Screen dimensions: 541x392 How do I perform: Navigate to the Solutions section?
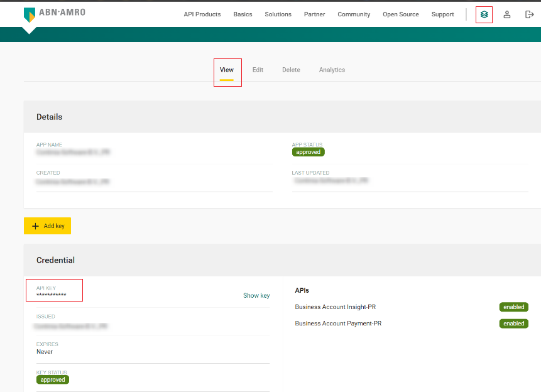[x=278, y=14]
